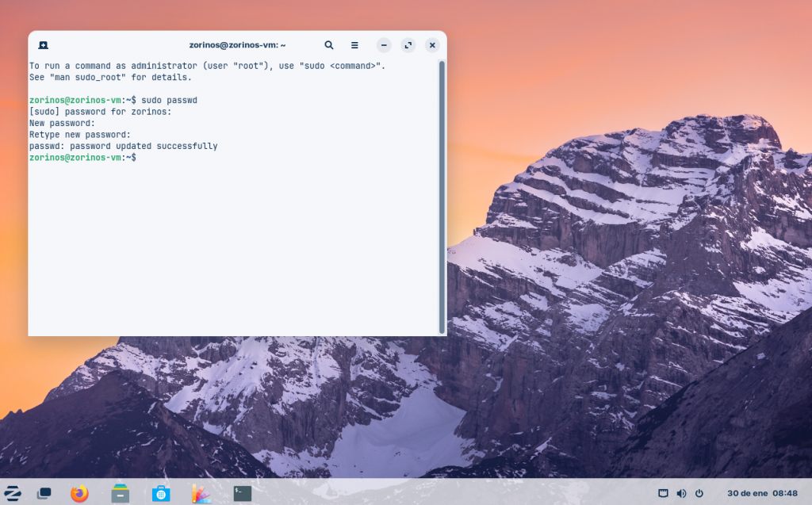Open the Zorin start menu
Screen dimensions: 812x505
point(13,493)
